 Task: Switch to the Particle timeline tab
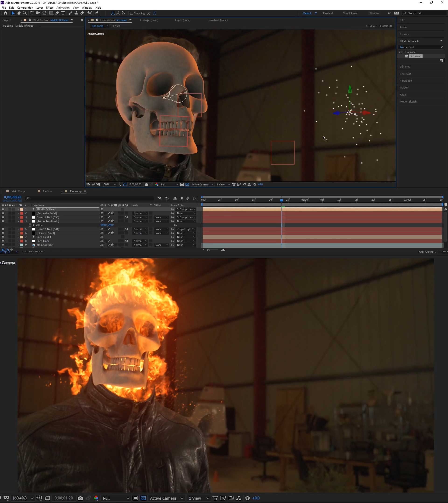47,191
